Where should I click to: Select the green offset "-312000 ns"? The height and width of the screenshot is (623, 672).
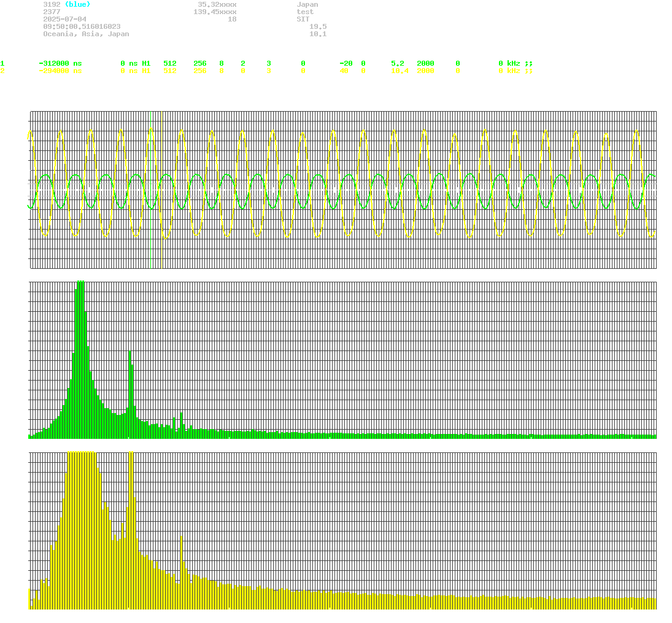60,63
